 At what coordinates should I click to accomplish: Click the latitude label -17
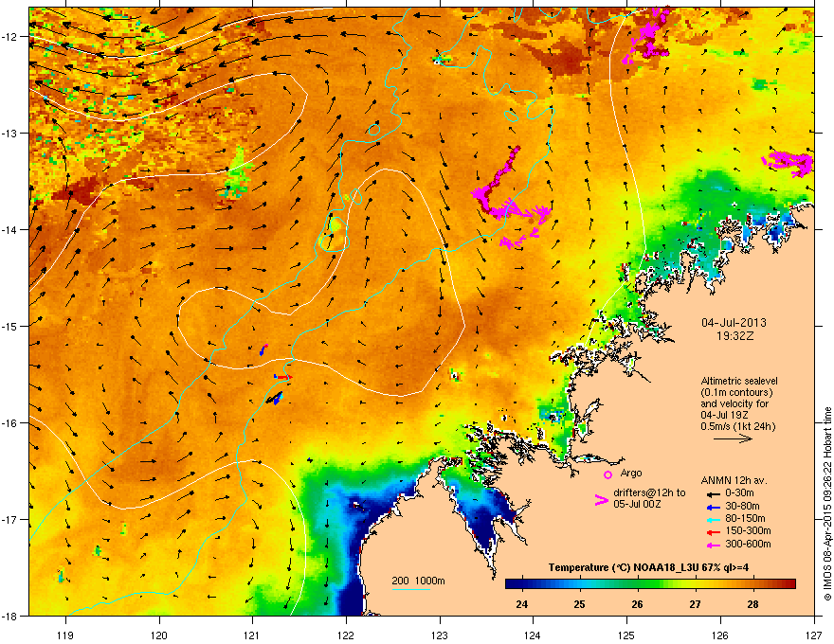(9, 519)
